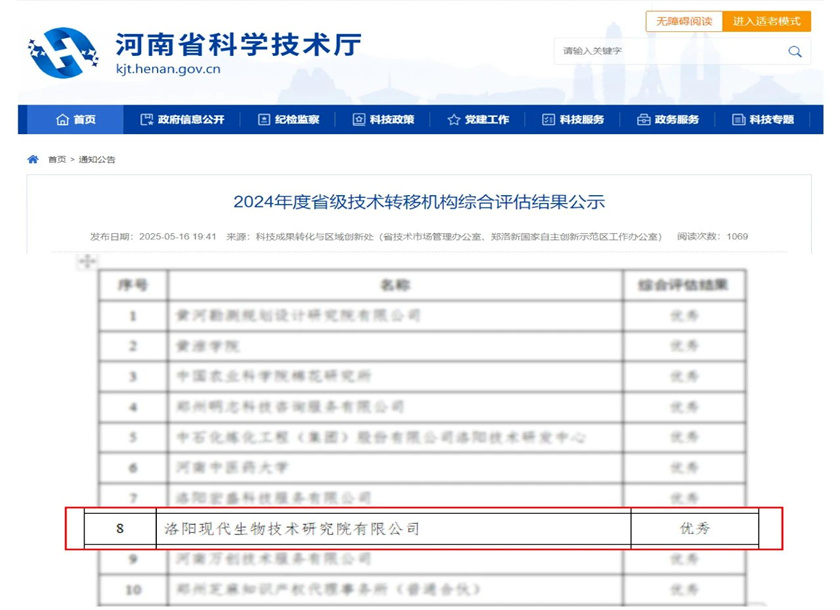This screenshot has width=840, height=610.
Task: Click the star icon beside 党建工作
Action: (x=454, y=119)
